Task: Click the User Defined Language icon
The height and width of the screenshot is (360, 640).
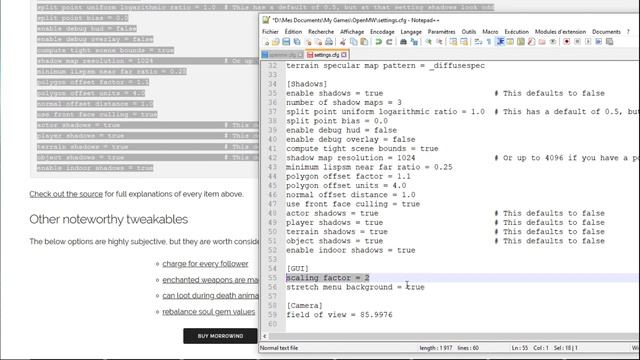Action: tap(510, 42)
